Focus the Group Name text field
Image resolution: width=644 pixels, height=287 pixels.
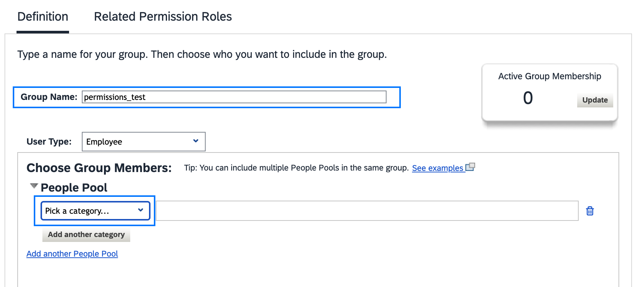pyautogui.click(x=234, y=97)
